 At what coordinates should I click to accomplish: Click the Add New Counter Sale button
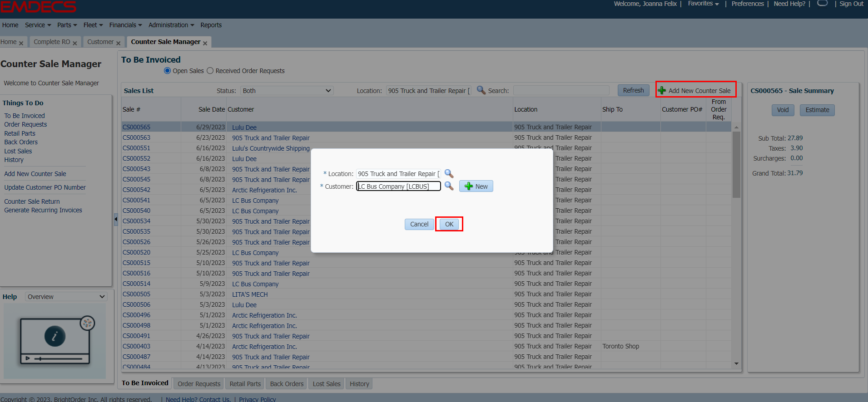(696, 90)
